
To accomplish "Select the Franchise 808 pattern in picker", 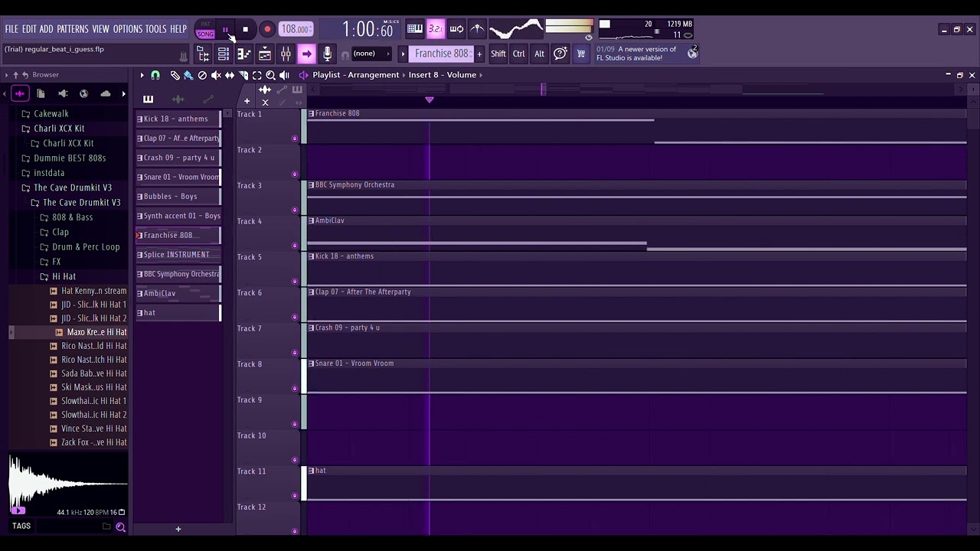I will [178, 235].
